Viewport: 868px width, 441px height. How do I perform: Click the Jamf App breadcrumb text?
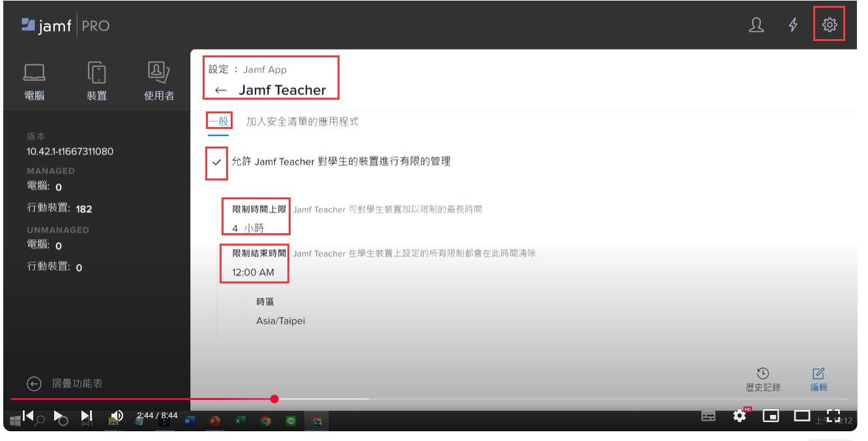coord(265,70)
